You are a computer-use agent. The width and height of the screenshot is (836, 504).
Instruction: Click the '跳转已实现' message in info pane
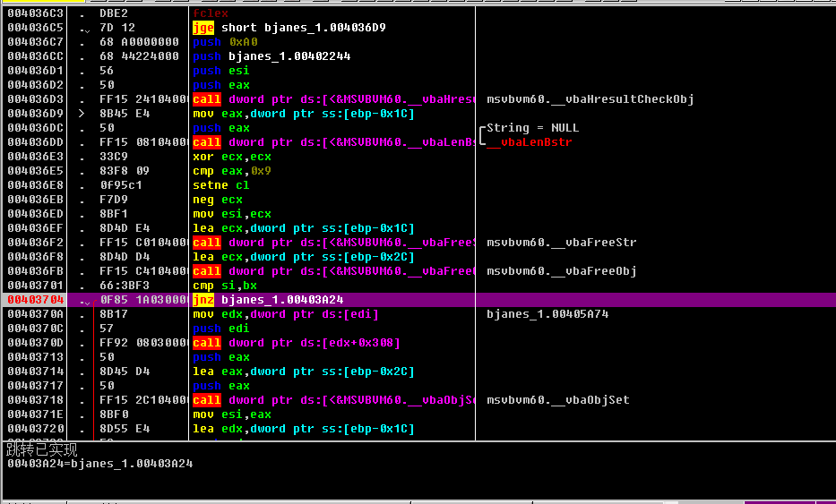coord(42,450)
